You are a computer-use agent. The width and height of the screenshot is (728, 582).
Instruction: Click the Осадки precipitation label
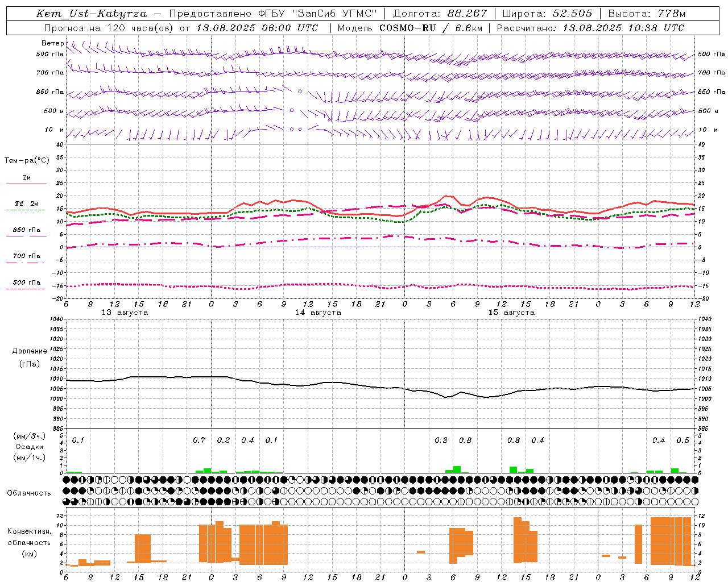30,447
